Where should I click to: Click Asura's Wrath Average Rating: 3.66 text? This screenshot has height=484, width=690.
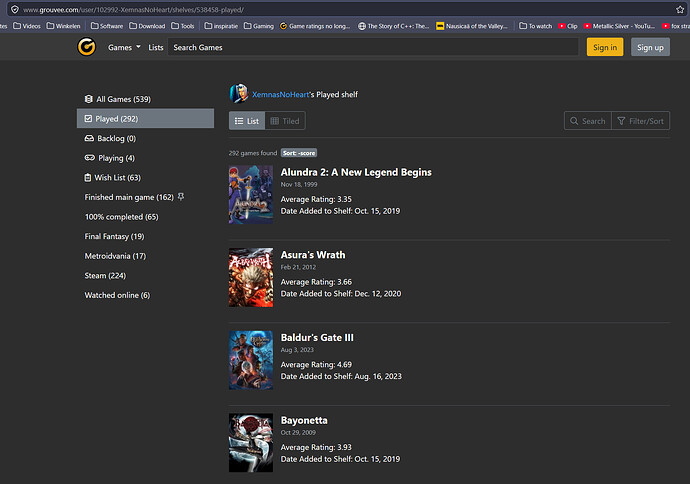pyautogui.click(x=316, y=282)
